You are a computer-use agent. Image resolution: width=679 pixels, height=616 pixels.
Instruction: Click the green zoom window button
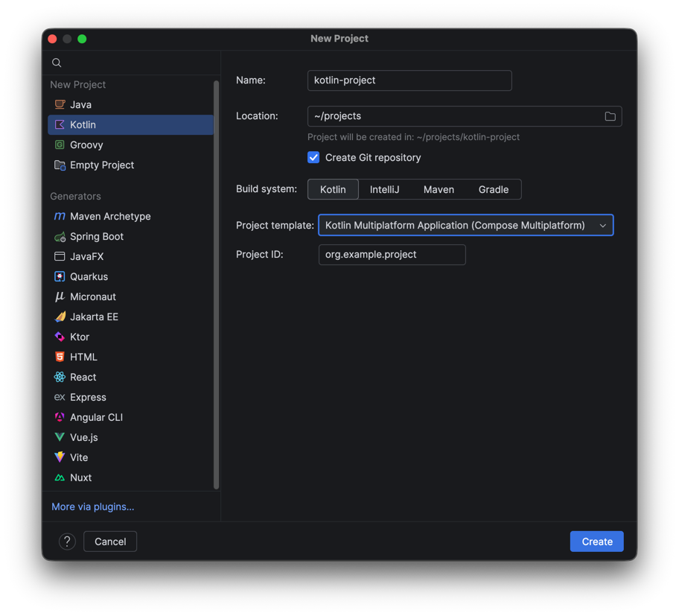tap(82, 39)
